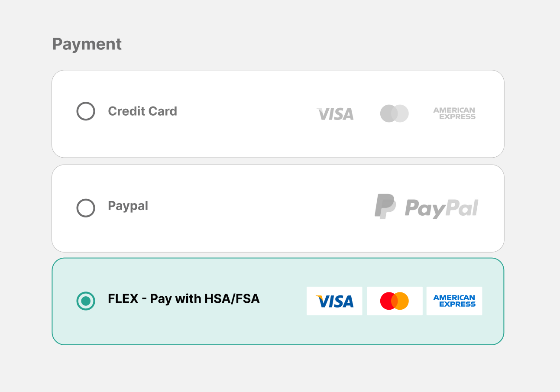This screenshot has width=560, height=392.
Task: Click the "Paypal" option label text
Action: [x=128, y=206]
